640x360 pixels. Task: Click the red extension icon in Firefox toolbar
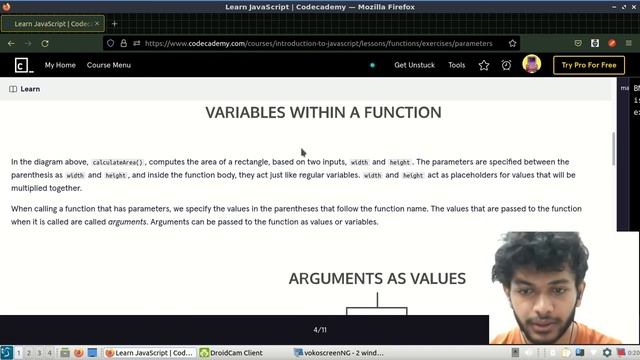612,43
